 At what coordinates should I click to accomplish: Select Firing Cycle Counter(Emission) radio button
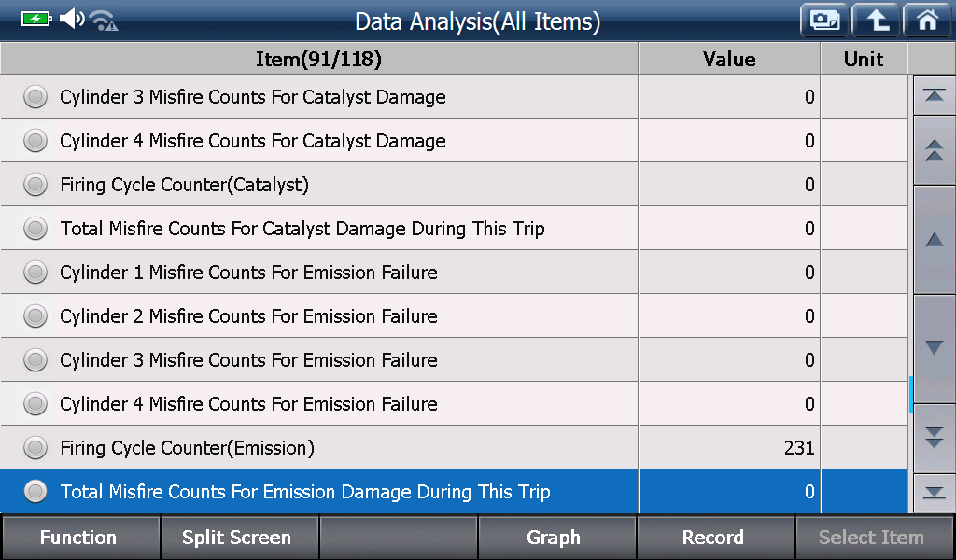35,448
